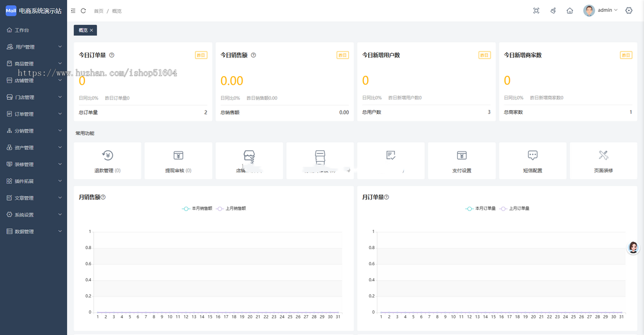
Task: Click help icon beside 今日销售额
Action: tap(253, 55)
